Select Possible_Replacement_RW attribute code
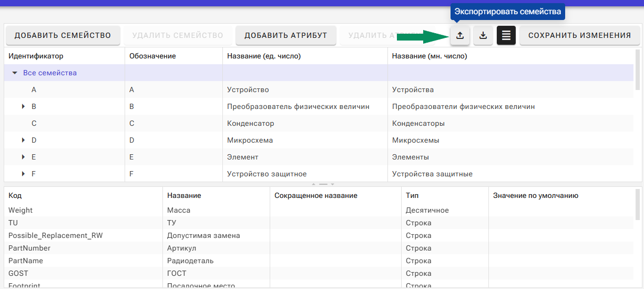Screen dimensions: 644x289 coord(56,236)
